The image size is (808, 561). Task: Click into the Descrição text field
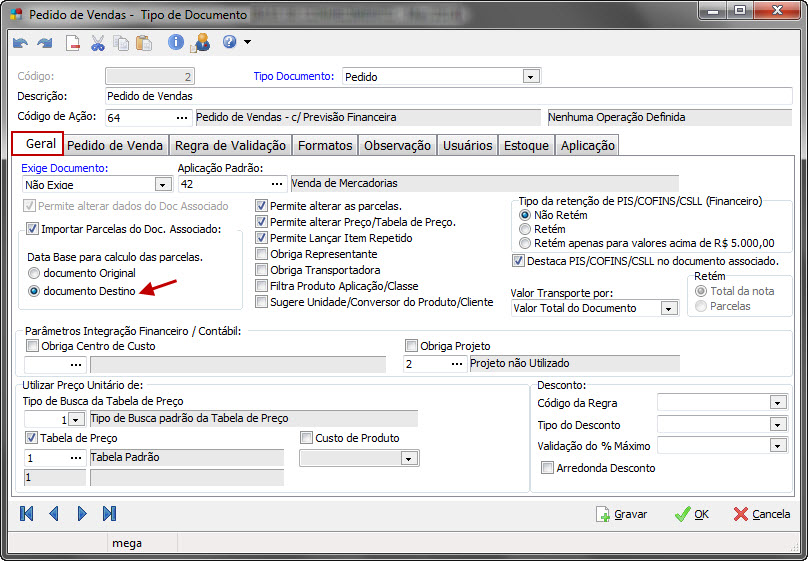(448, 96)
